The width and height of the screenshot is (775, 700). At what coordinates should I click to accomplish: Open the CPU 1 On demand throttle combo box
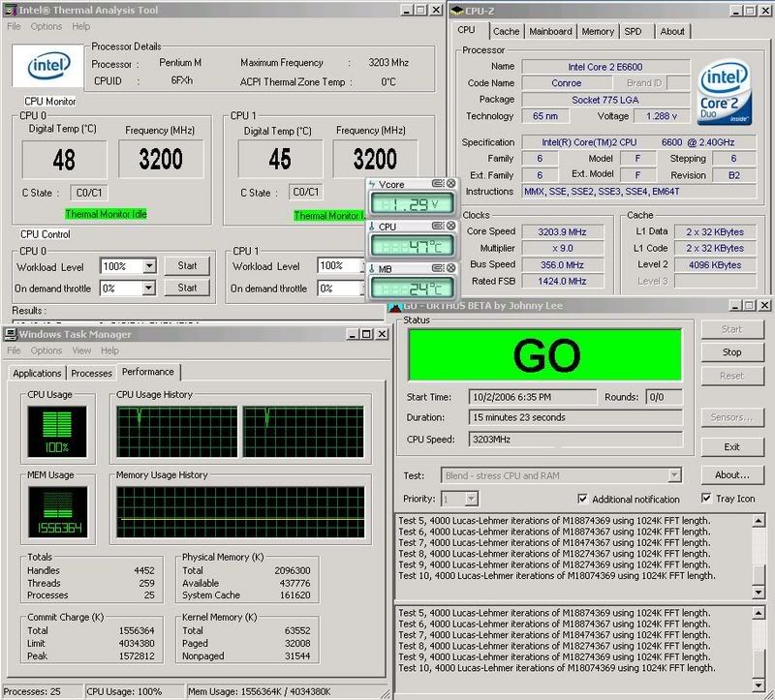(x=341, y=289)
